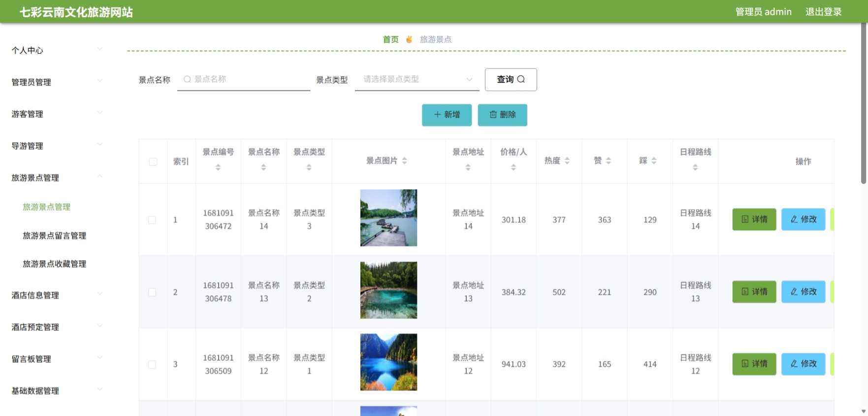Click 景点编号 cell 1681091306472

[x=218, y=220]
